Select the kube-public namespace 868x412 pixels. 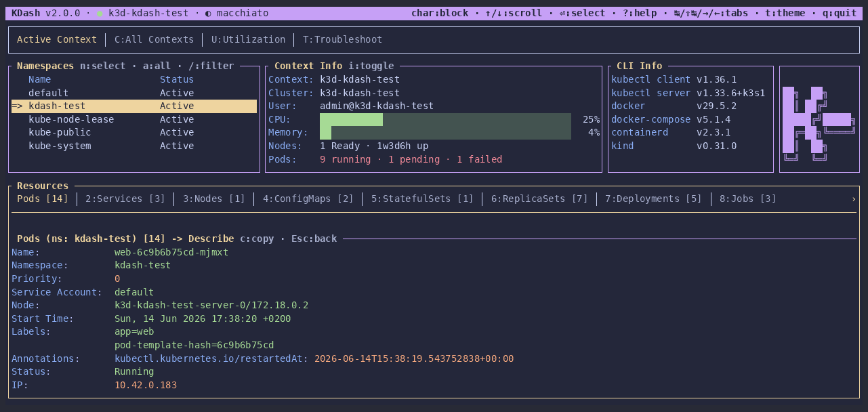coord(134,133)
